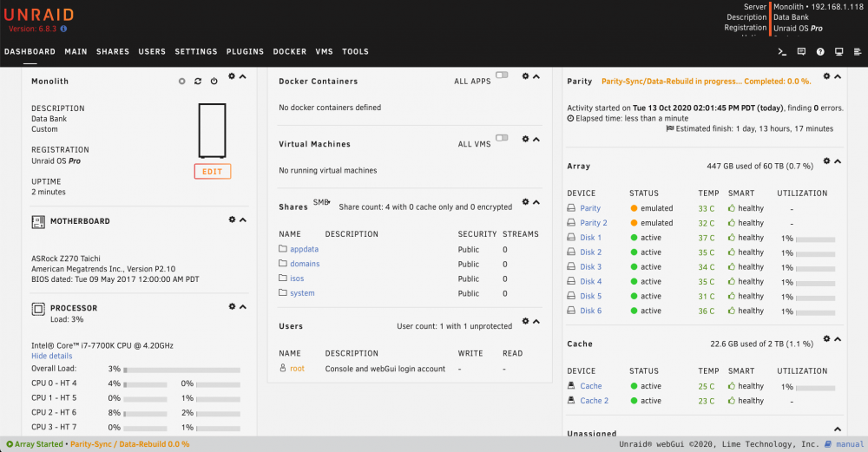
Task: Collapse the Virtual Machines panel
Action: point(536,139)
